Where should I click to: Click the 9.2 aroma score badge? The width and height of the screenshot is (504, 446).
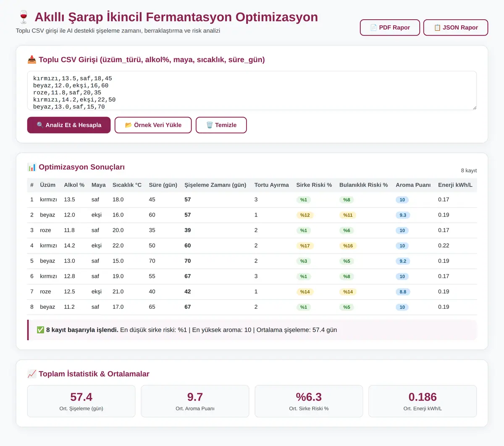click(x=403, y=261)
